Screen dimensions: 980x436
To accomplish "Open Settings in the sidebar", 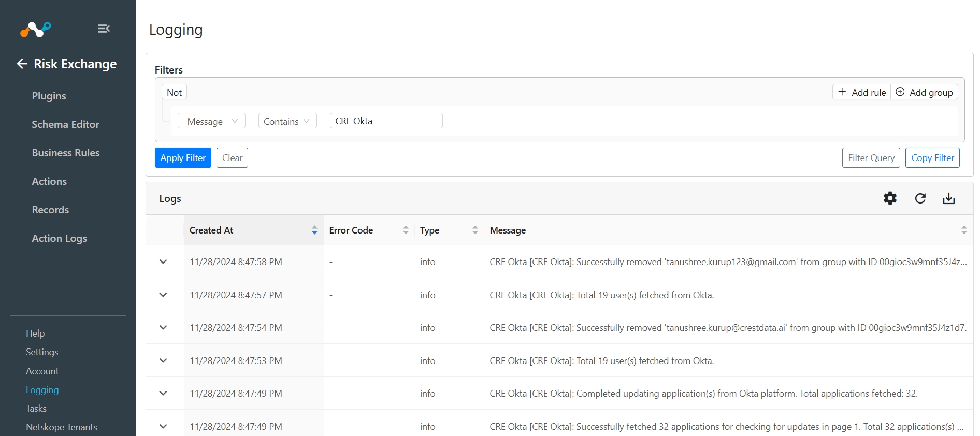I will pos(42,352).
